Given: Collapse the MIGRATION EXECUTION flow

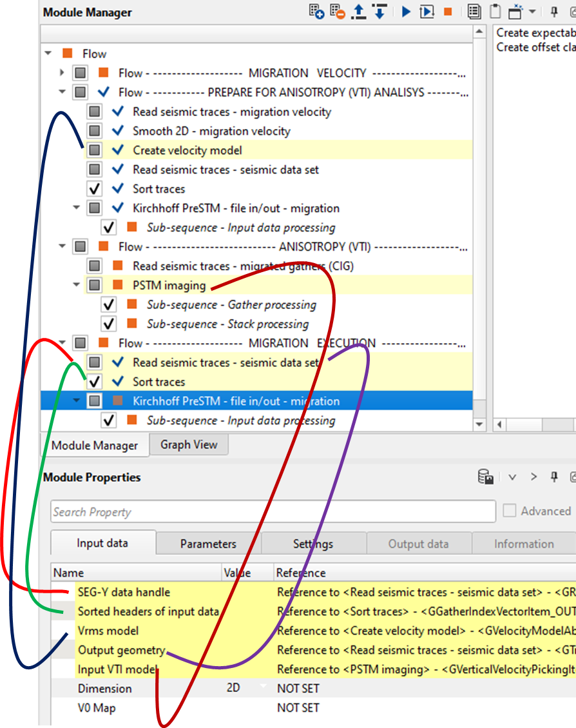Looking at the screenshot, I should coord(62,342).
